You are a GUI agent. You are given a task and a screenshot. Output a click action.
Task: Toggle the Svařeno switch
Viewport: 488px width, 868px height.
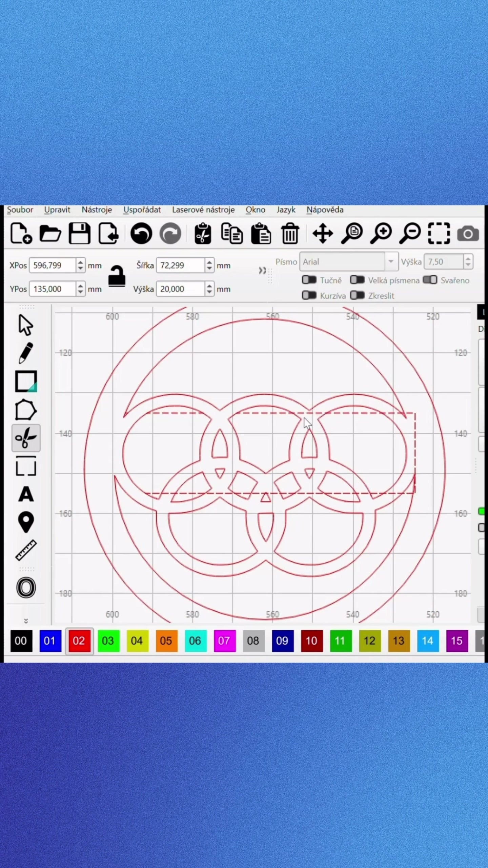430,280
